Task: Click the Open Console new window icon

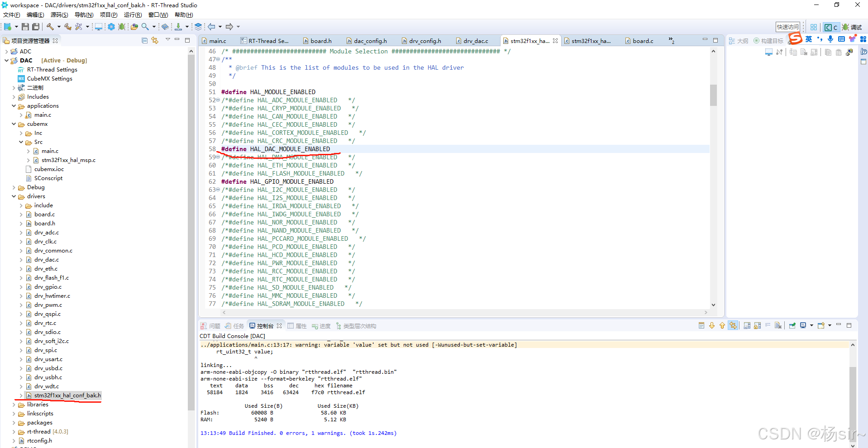Action: (x=821, y=325)
